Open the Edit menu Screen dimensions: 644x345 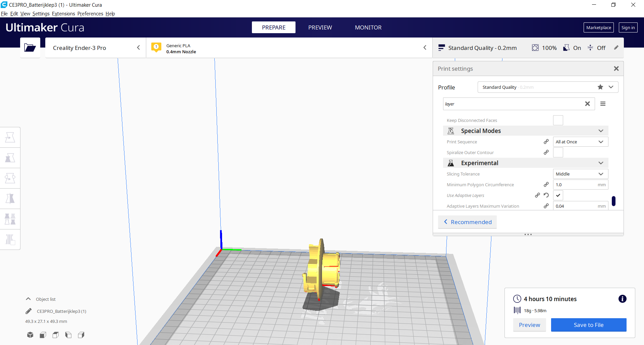(14, 14)
